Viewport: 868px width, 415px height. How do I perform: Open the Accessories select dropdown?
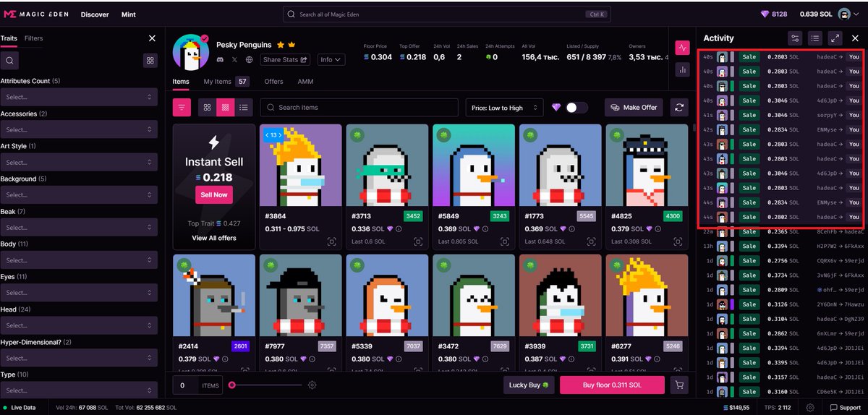coord(79,129)
